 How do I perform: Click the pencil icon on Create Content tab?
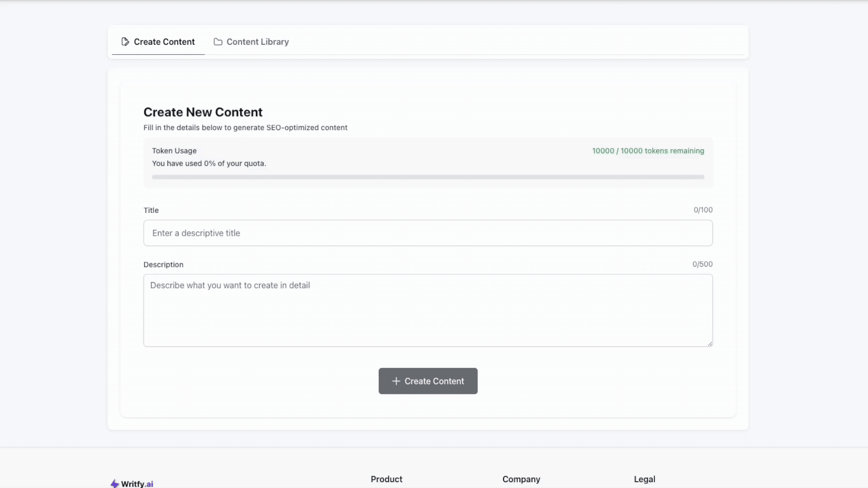pos(125,42)
